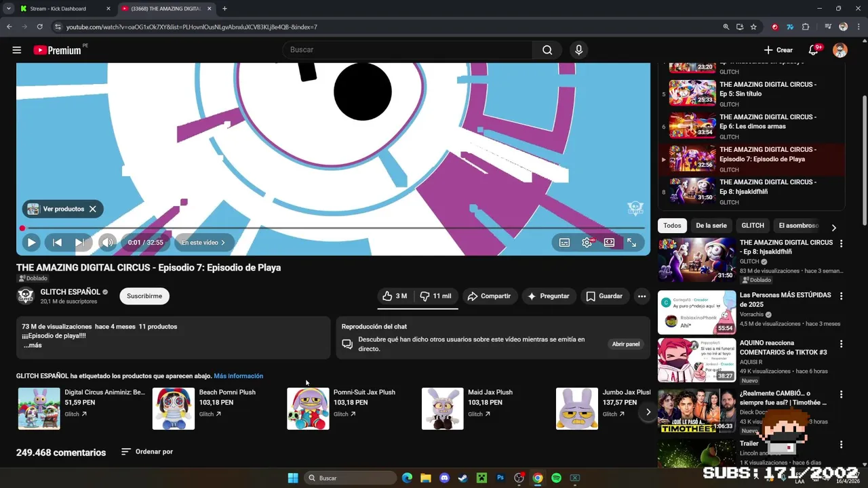Play playlist item Ep 8: hjsakldfhlñ
The image size is (868, 488).
tap(751, 191)
